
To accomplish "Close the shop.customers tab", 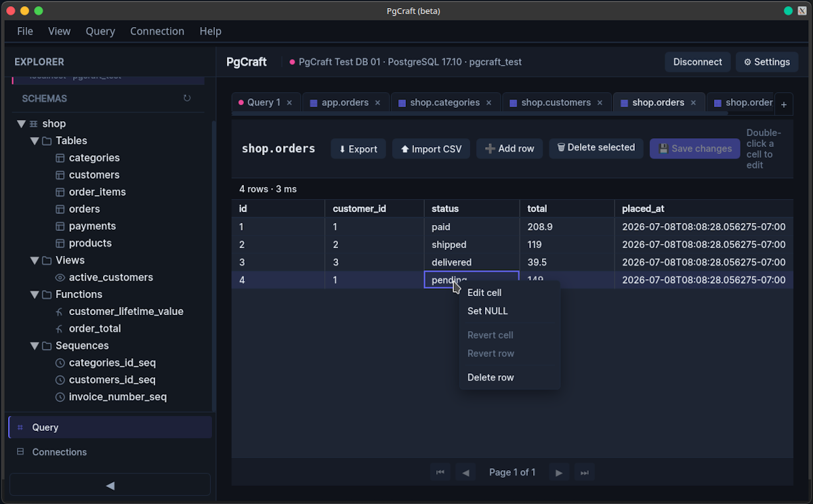I will click(600, 103).
